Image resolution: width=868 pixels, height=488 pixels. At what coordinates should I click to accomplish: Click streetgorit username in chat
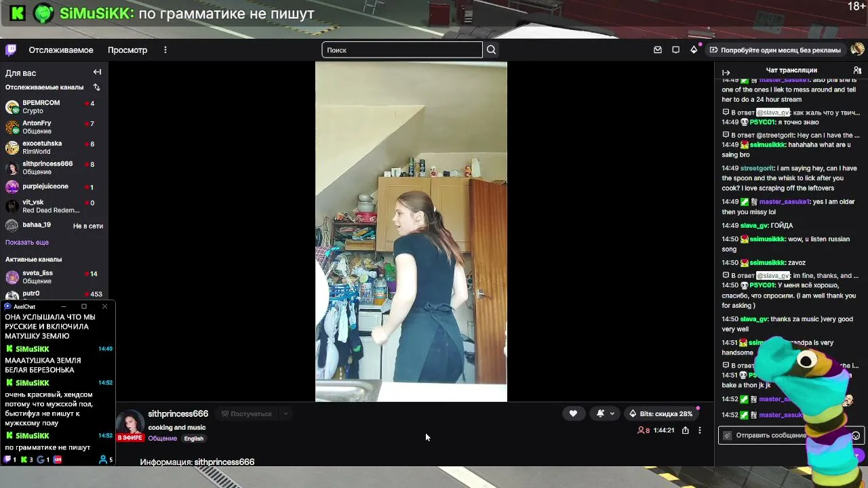(x=757, y=168)
